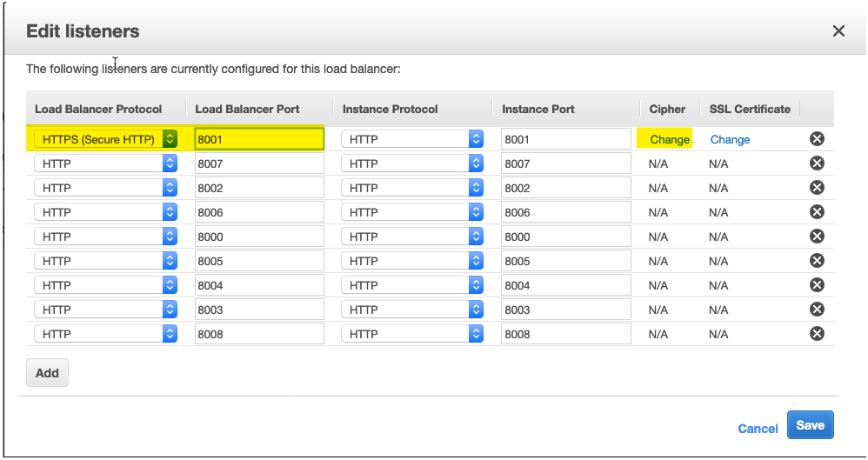
Task: Save the listener configuration
Action: tap(810, 424)
